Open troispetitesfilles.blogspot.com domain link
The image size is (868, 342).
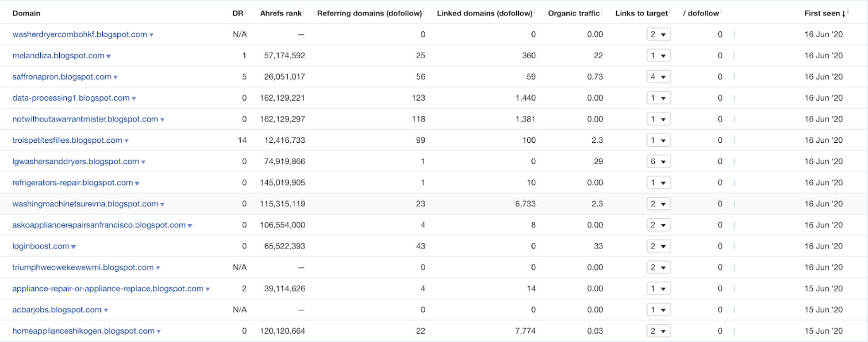(x=67, y=141)
